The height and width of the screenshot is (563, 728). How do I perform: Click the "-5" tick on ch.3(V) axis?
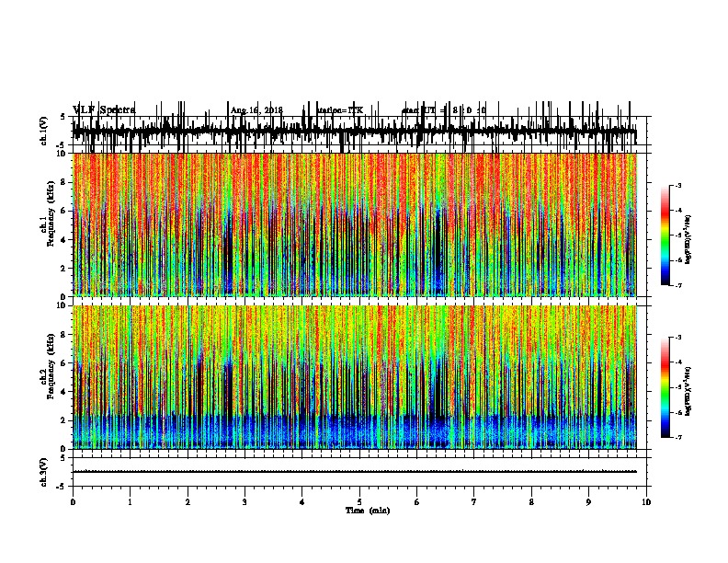point(62,487)
